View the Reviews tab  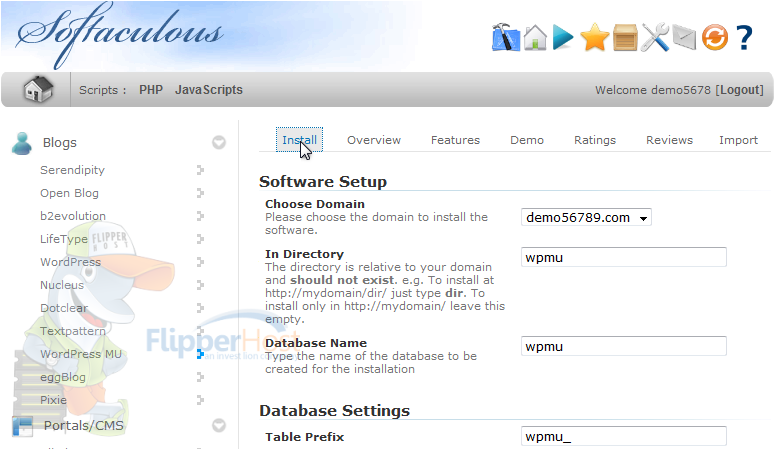point(669,140)
